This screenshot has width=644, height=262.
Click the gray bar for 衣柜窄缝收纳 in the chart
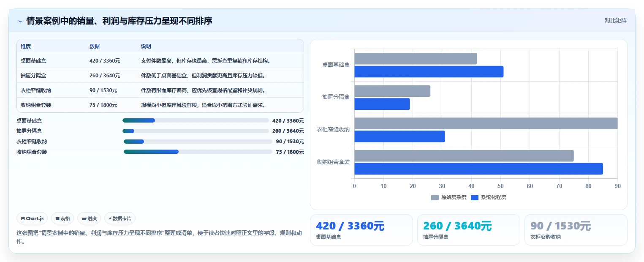coord(486,123)
